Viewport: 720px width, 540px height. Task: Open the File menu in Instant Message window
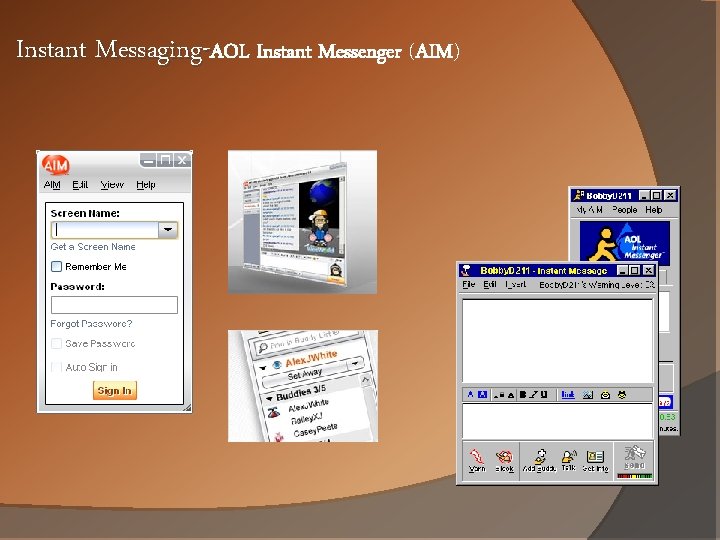(x=468, y=285)
